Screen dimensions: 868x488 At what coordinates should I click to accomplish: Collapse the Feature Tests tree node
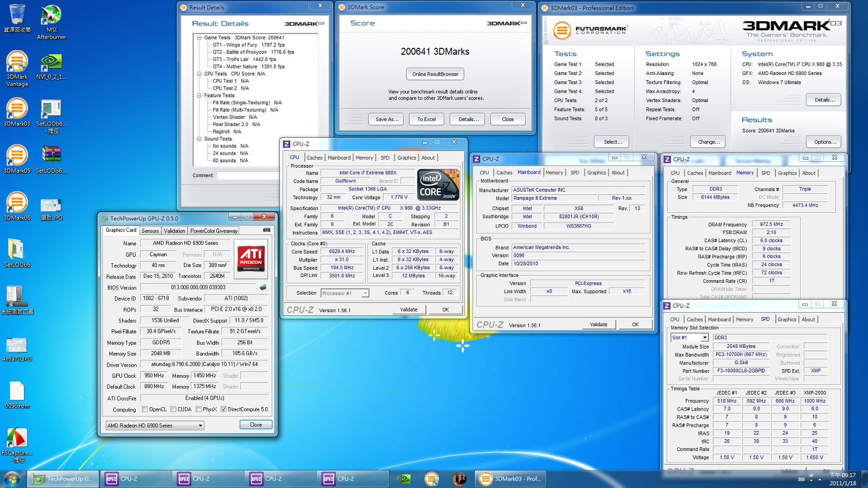[x=199, y=96]
